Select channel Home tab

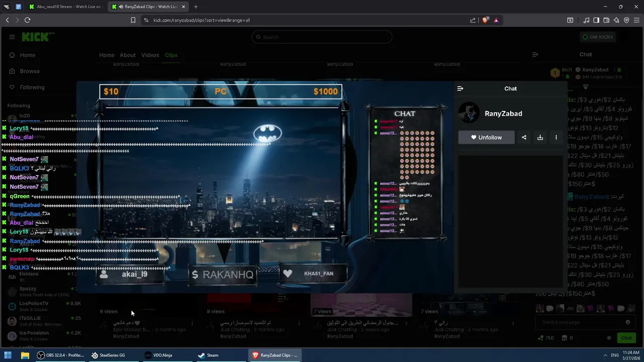107,55
